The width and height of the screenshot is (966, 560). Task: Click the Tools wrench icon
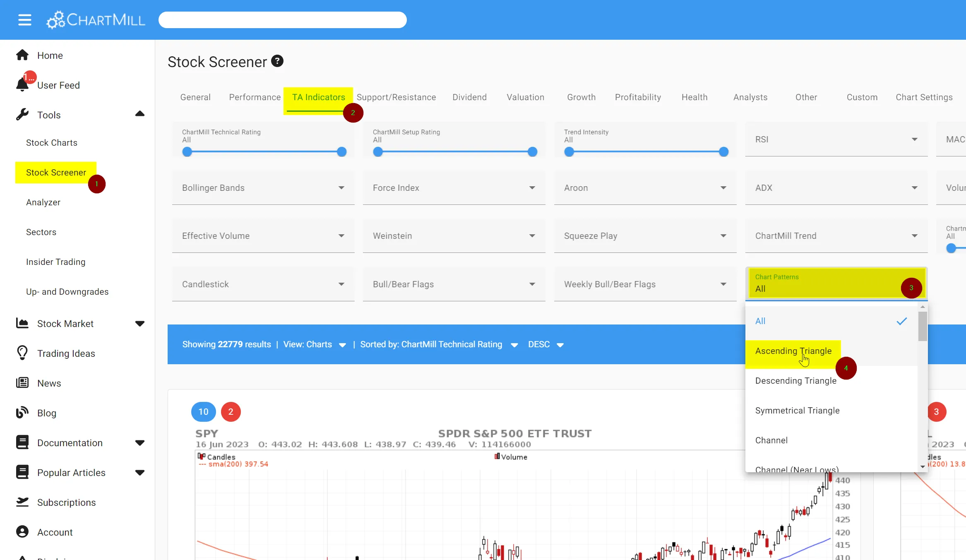[x=22, y=115]
